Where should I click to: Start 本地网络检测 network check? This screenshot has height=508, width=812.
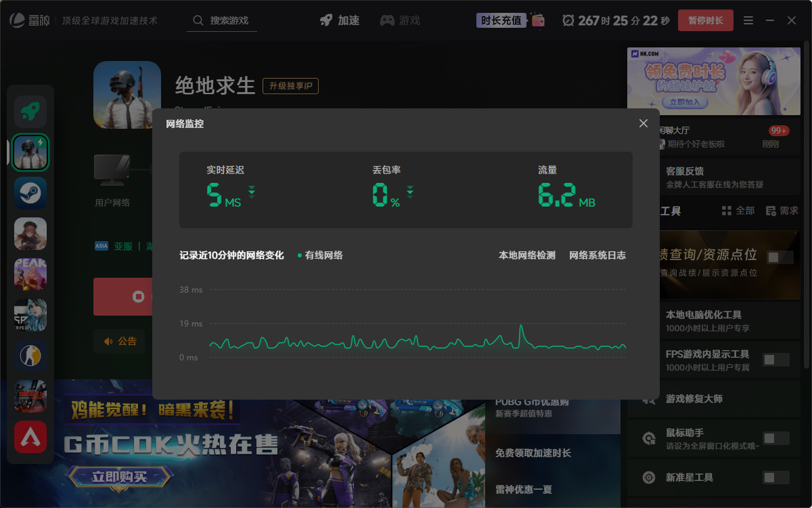(x=527, y=255)
